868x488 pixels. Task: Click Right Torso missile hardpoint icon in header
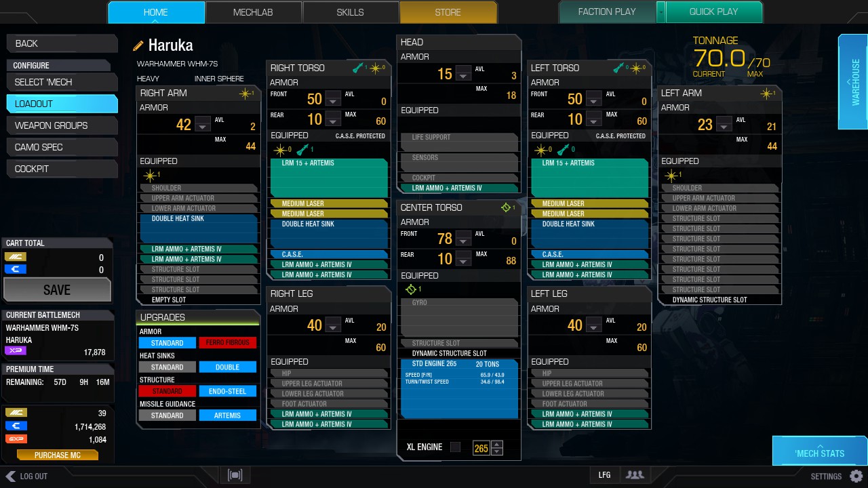pyautogui.click(x=357, y=68)
